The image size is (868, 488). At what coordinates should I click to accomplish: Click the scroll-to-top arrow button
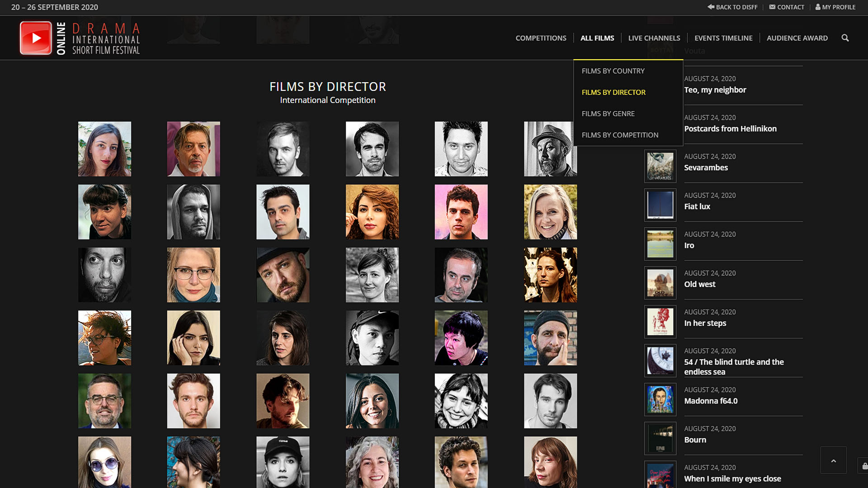833,460
